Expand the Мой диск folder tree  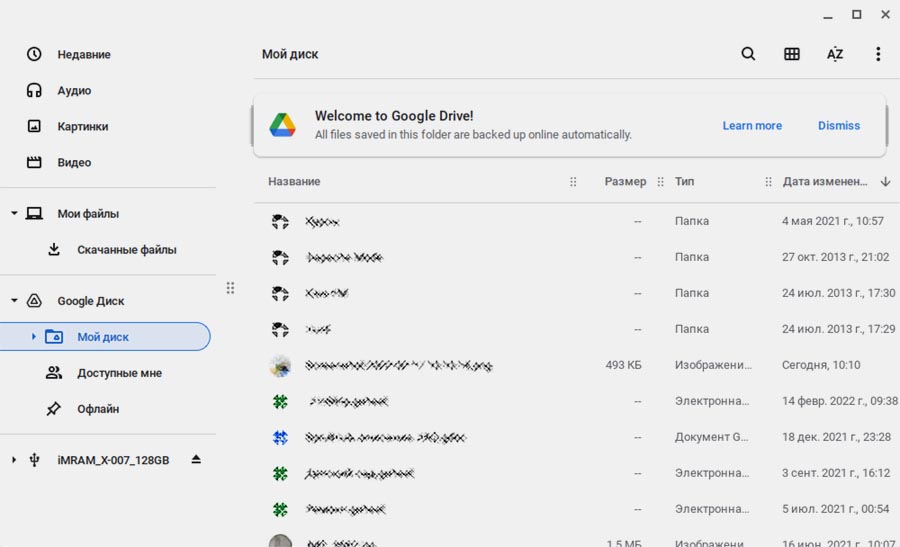click(33, 336)
